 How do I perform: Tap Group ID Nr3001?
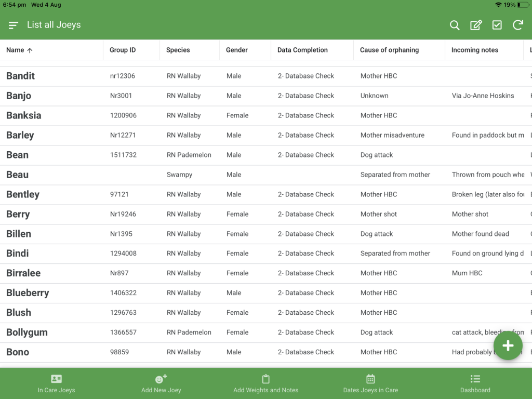[121, 96]
